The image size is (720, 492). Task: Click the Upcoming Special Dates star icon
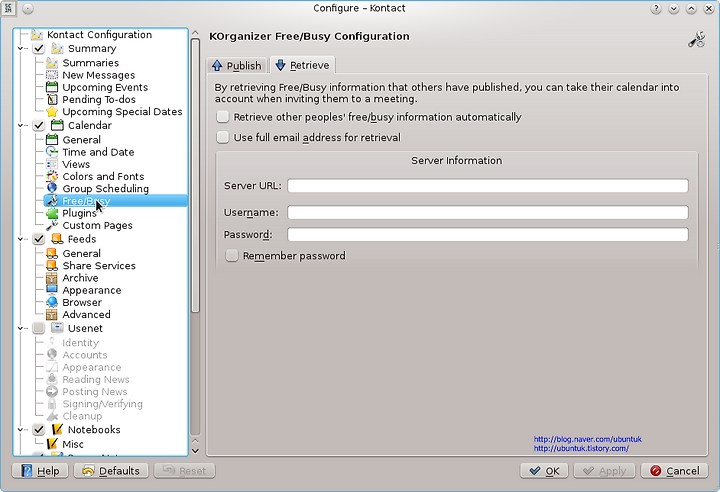click(52, 112)
